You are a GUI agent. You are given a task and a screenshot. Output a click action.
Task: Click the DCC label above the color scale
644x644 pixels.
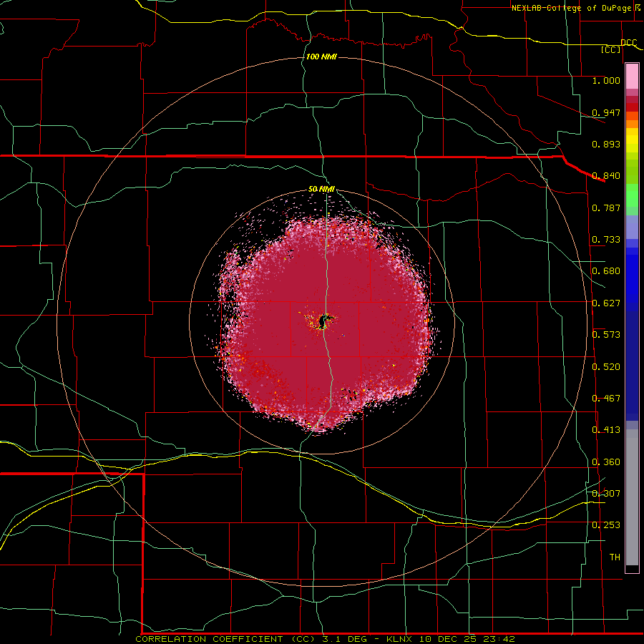click(629, 42)
